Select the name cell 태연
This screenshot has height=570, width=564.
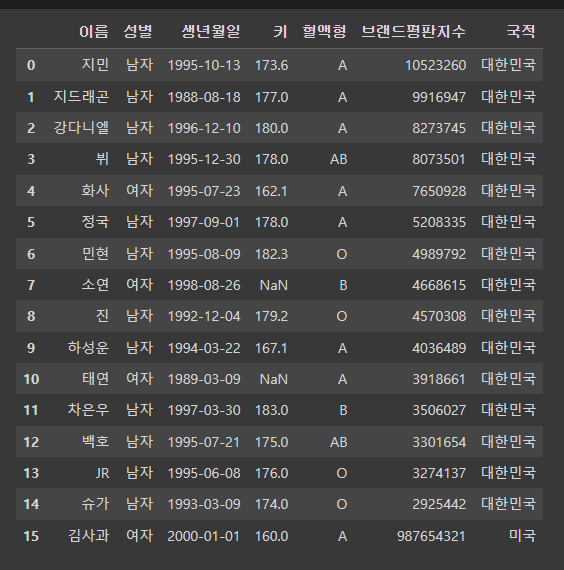click(x=95, y=379)
